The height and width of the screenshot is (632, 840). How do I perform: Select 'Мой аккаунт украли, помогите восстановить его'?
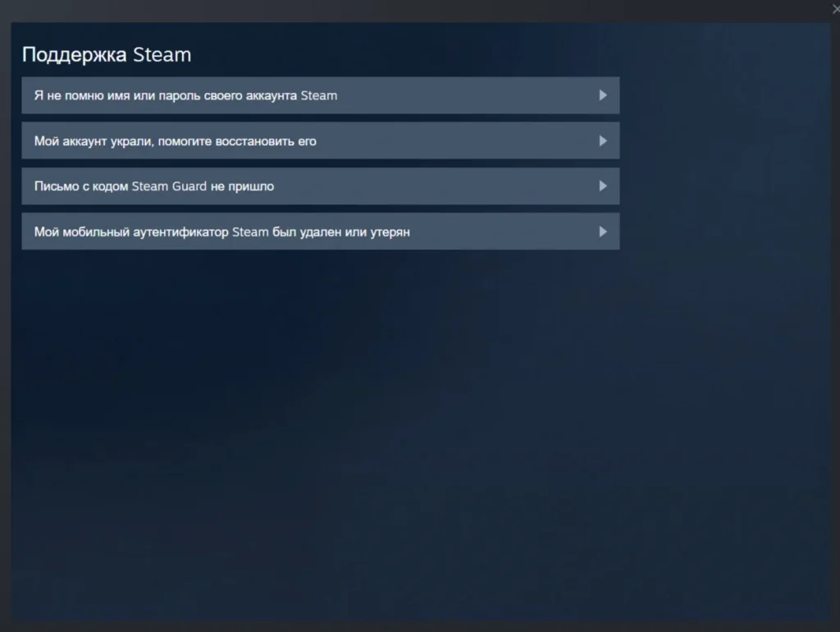(175, 141)
